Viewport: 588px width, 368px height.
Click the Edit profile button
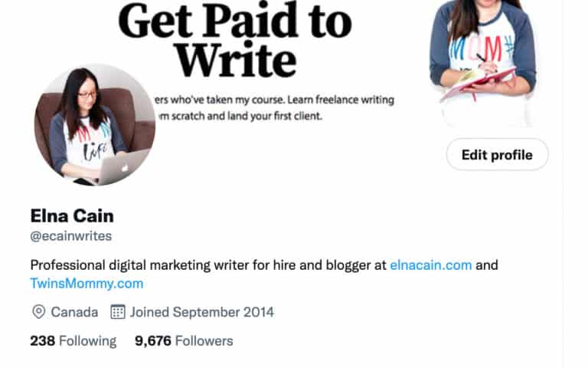pyautogui.click(x=497, y=155)
